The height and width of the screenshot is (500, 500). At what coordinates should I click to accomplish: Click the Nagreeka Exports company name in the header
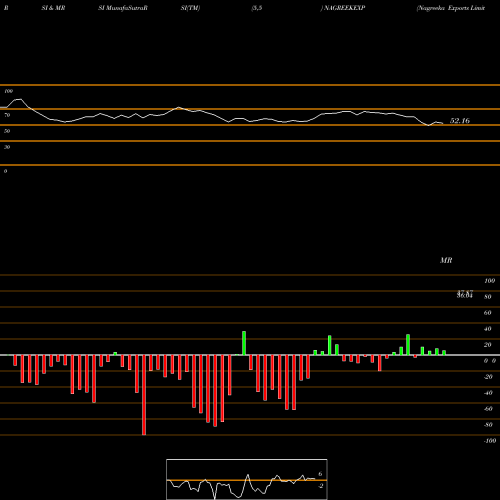click(451, 8)
